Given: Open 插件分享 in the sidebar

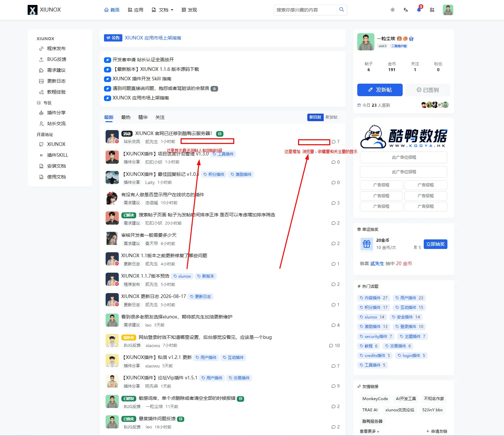Looking at the screenshot, I should pyautogui.click(x=56, y=113).
